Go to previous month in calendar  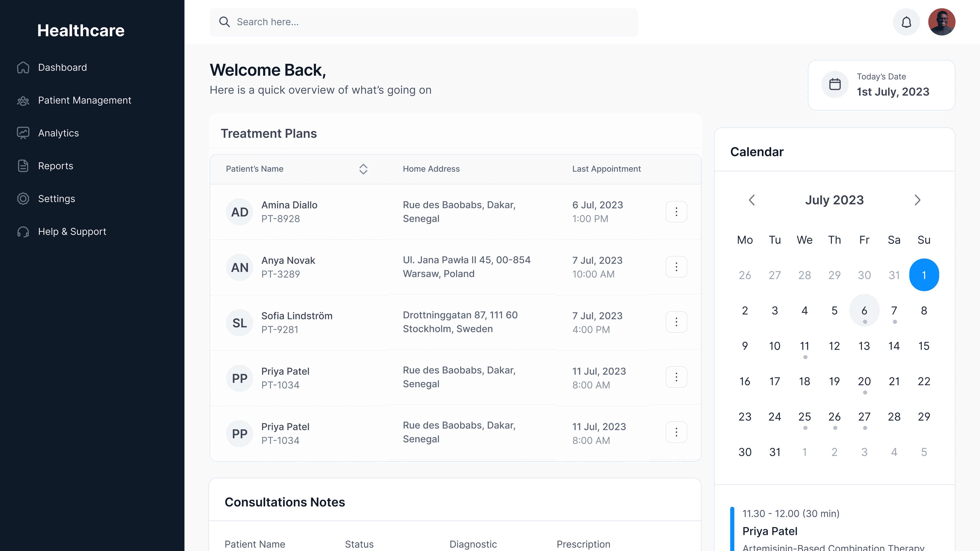tap(752, 200)
